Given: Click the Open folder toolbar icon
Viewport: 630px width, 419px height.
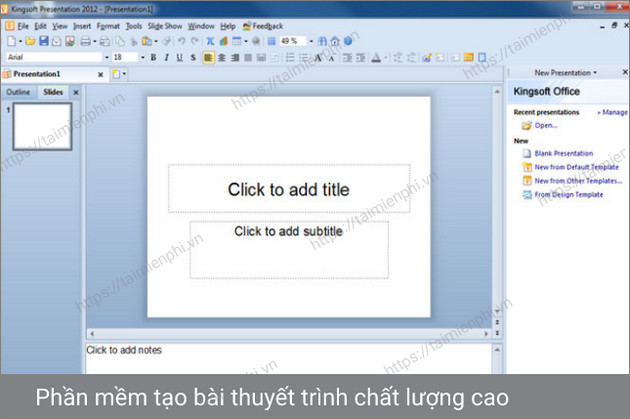Looking at the screenshot, I should pyautogui.click(x=30, y=41).
